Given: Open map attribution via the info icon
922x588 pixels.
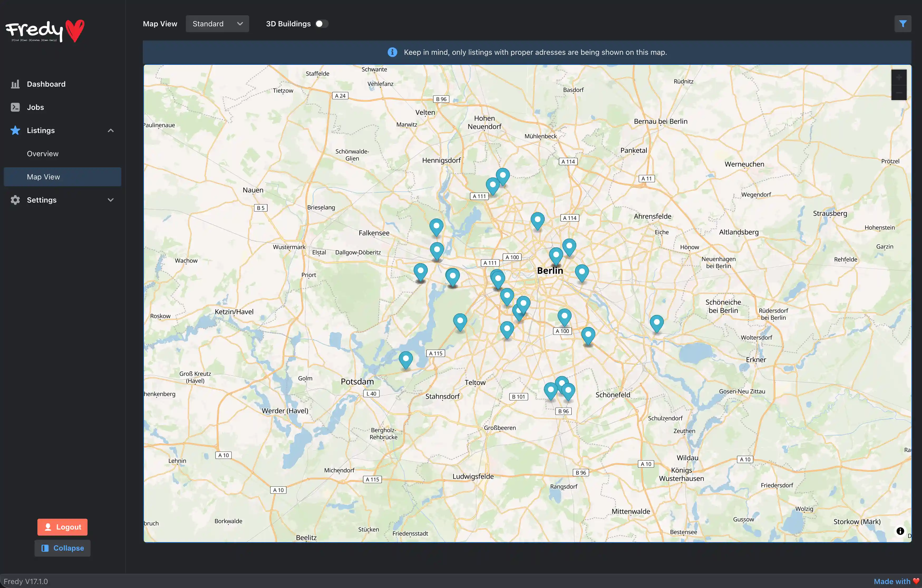Looking at the screenshot, I should pos(901,531).
